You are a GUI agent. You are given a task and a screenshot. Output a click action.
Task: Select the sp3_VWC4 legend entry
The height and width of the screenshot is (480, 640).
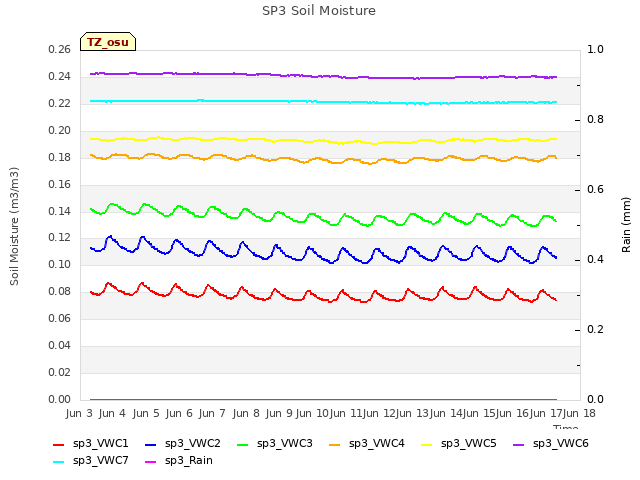pos(367,444)
